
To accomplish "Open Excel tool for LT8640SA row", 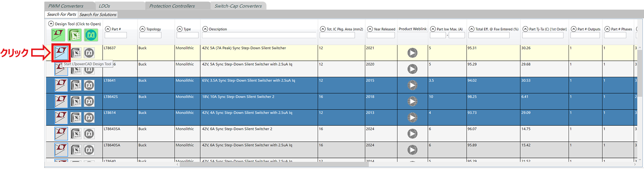I will 76,150.
